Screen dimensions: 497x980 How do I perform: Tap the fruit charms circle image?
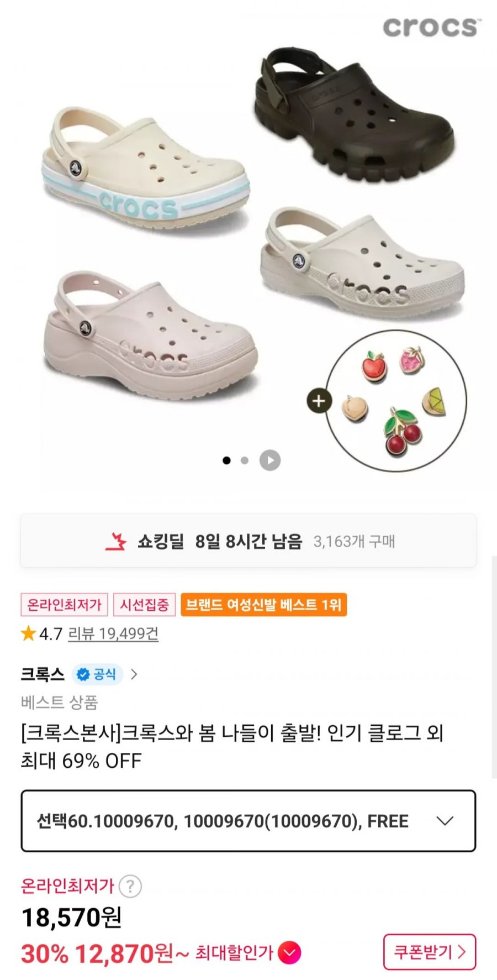pyautogui.click(x=396, y=401)
